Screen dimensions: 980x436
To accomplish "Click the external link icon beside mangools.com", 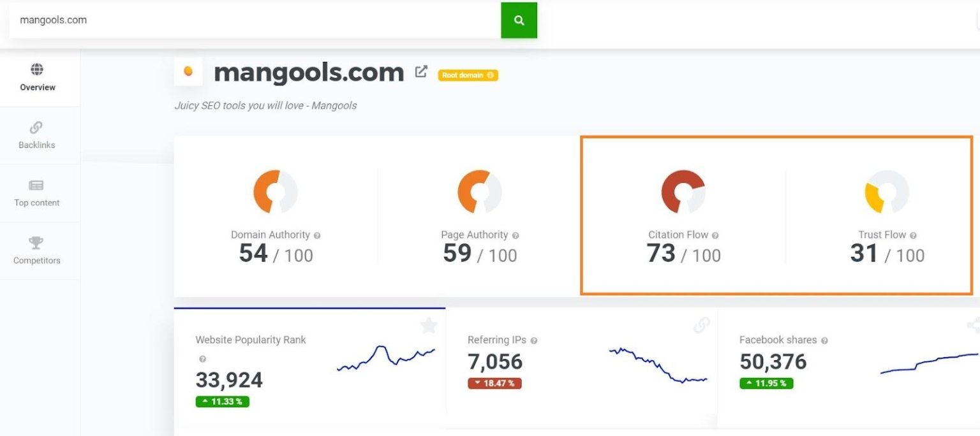I will pos(420,72).
